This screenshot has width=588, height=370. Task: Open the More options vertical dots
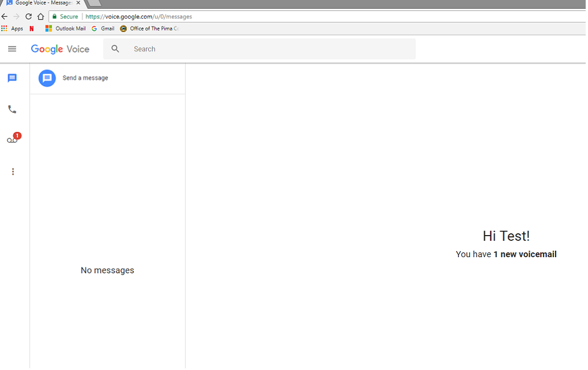(x=13, y=171)
